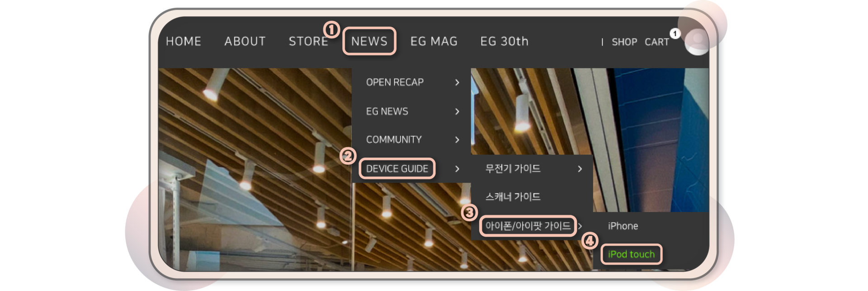The height and width of the screenshot is (291, 868).
Task: Expand the DEVICE GUIDE chevron
Action: click(457, 169)
